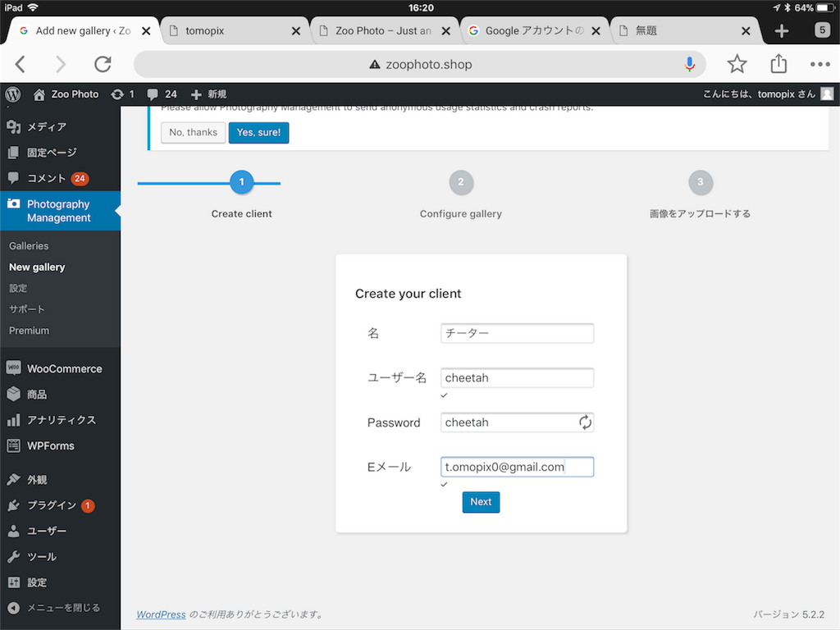This screenshot has height=630, width=840.
Task: Close the Add new gallery tab
Action: coord(146,31)
